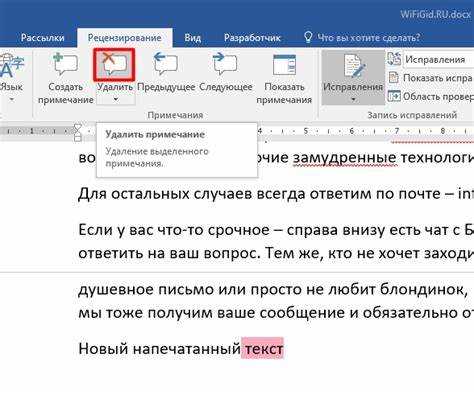This screenshot has height=395, width=474.
Task: Click the Показать исправления page icon
Action: [x=394, y=78]
